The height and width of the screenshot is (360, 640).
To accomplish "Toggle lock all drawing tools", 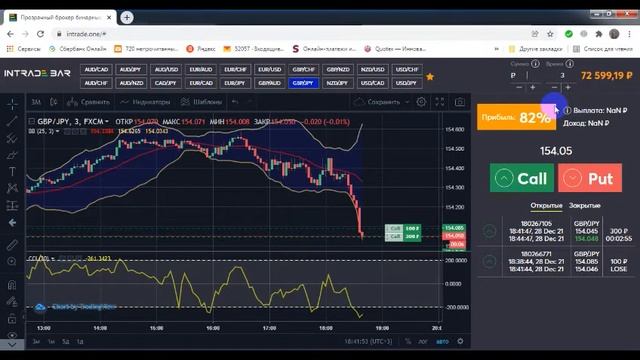I will pyautogui.click(x=12, y=318).
